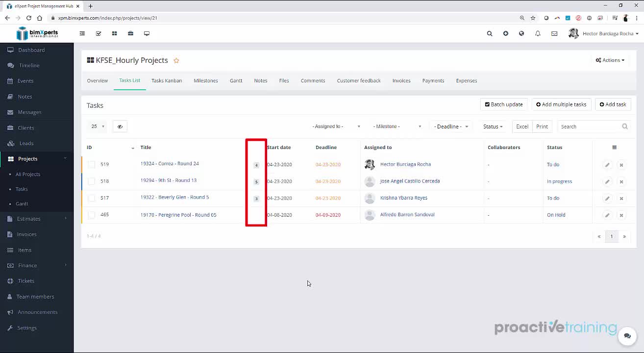The image size is (644, 353).
Task: Click the Print button
Action: click(x=542, y=126)
